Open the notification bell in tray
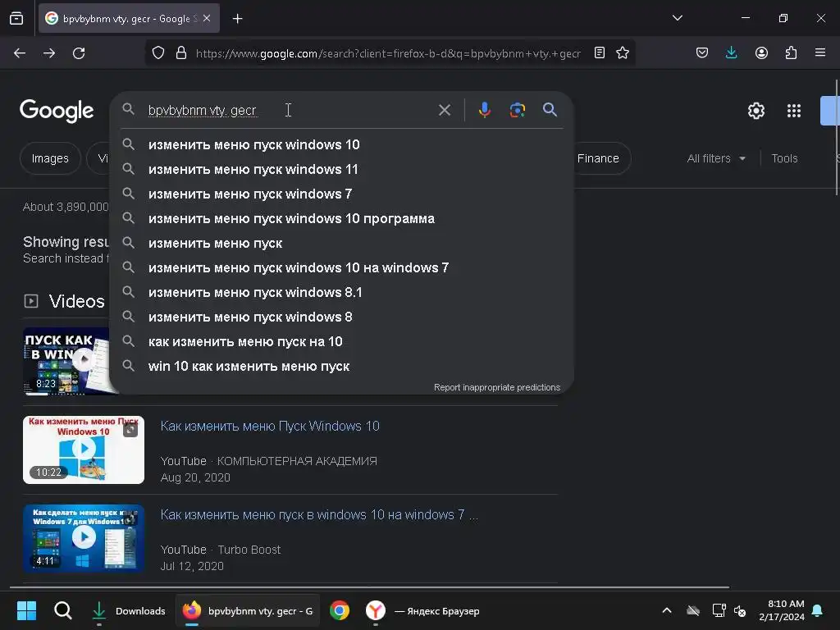Viewport: 840px width, 630px height. [x=818, y=610]
